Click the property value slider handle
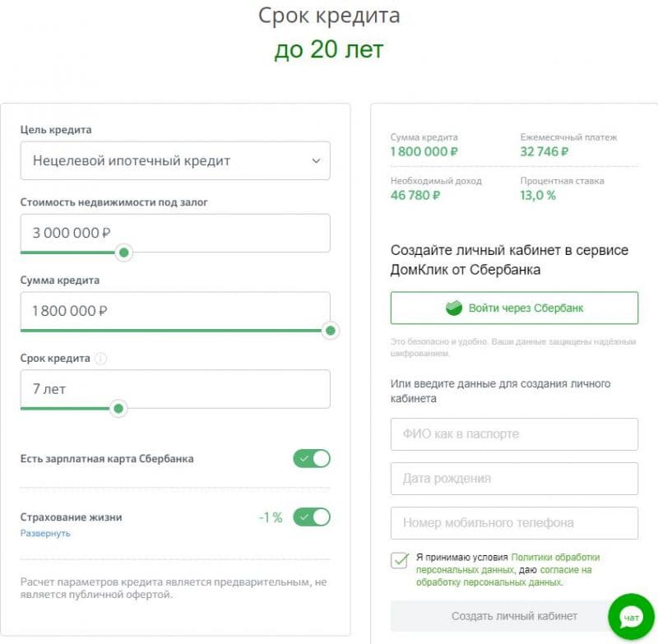The width and height of the screenshot is (658, 644). [123, 253]
